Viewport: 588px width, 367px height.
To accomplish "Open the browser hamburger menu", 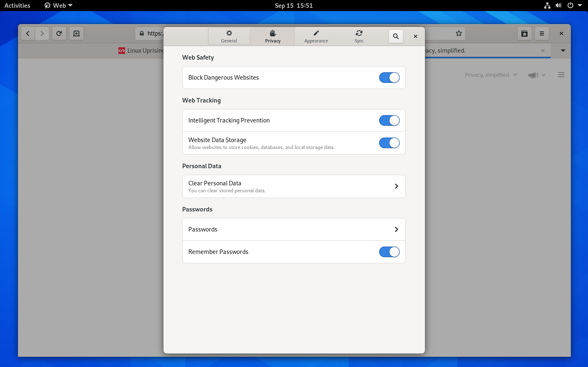I will 542,33.
